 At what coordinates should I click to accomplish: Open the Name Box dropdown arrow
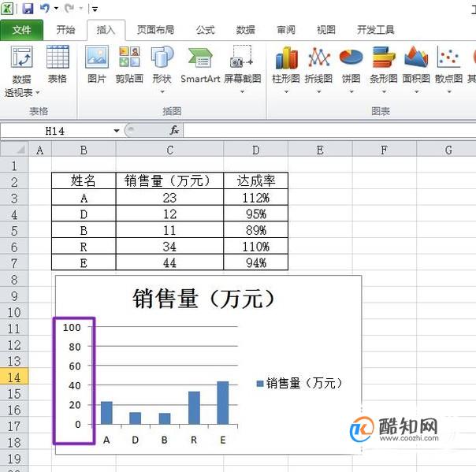pyautogui.click(x=117, y=131)
